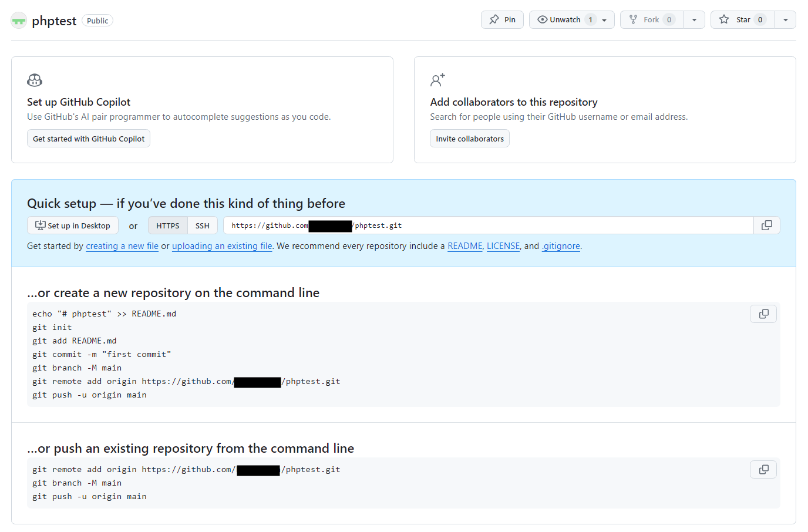Click '…or push an existing repository' heading

point(191,448)
